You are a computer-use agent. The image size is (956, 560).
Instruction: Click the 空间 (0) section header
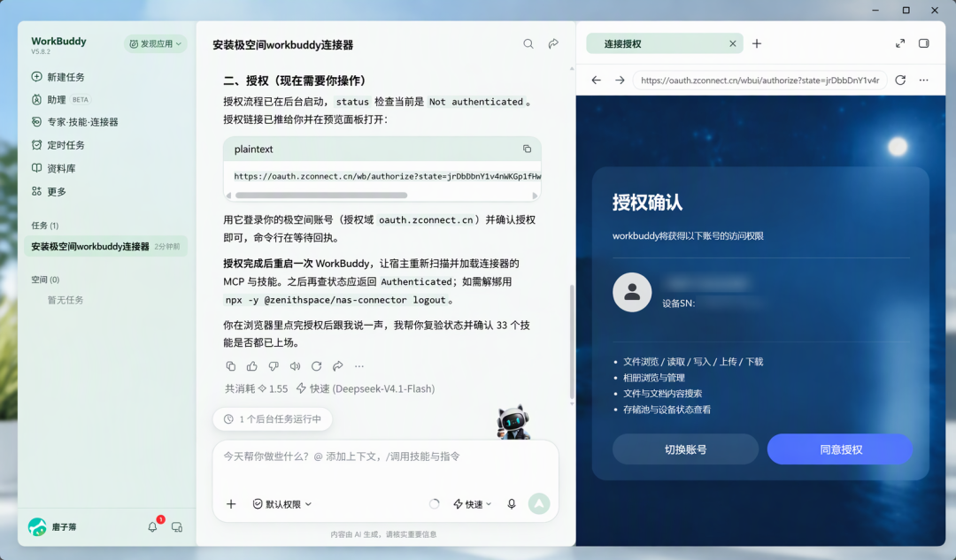coord(45,280)
